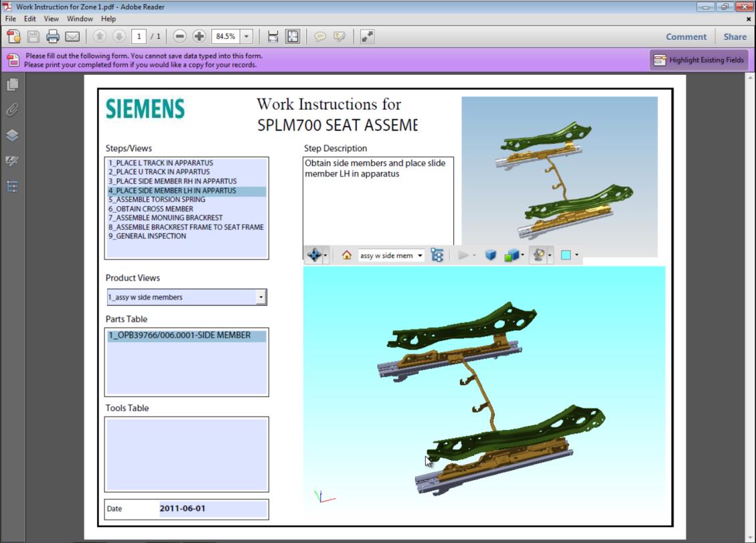Screen dimensions: 756x543
Task: Toggle perspective projection cube icon
Action: coord(491,255)
